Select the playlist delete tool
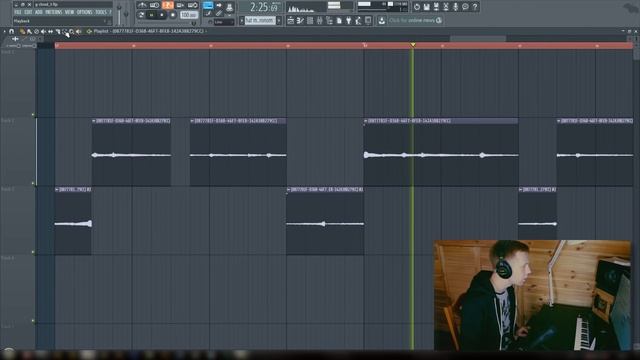The width and height of the screenshot is (640, 360). click(36, 31)
